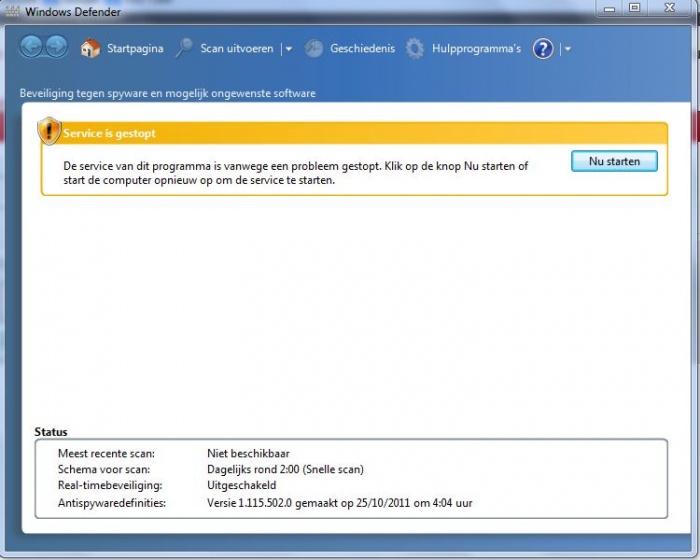Click the Geschiedenis history icon
The image size is (700, 560).
(x=314, y=49)
